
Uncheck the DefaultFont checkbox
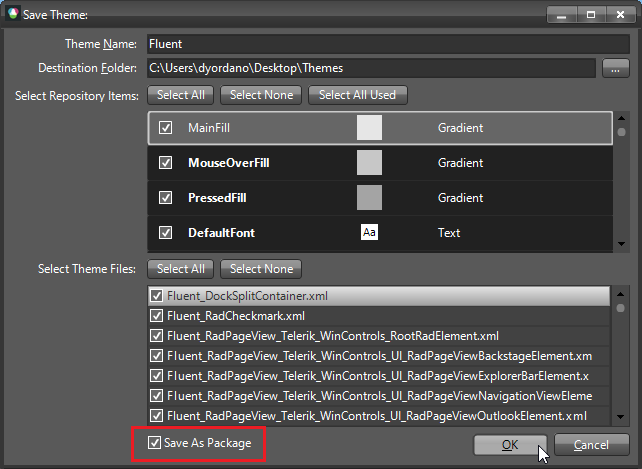point(165,233)
